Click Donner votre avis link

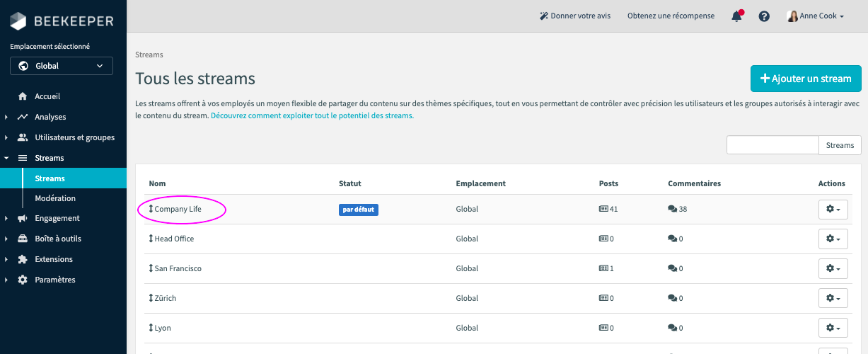click(x=574, y=16)
